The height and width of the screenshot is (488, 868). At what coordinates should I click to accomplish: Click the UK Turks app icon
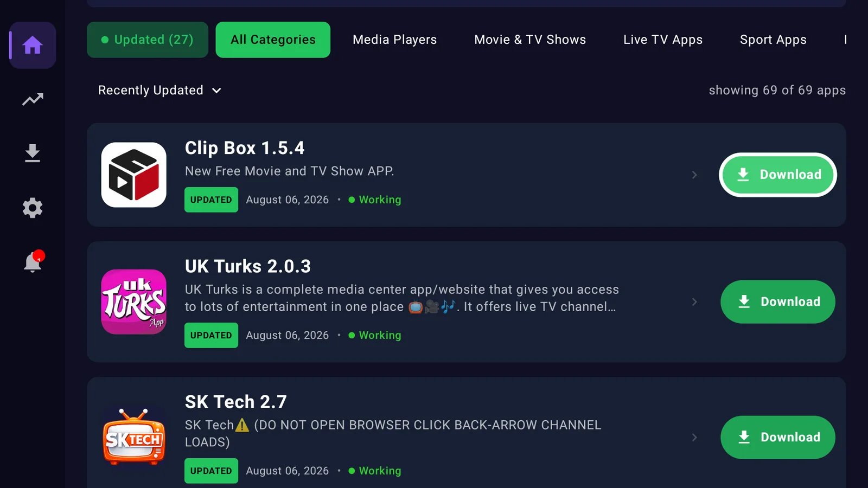(134, 301)
